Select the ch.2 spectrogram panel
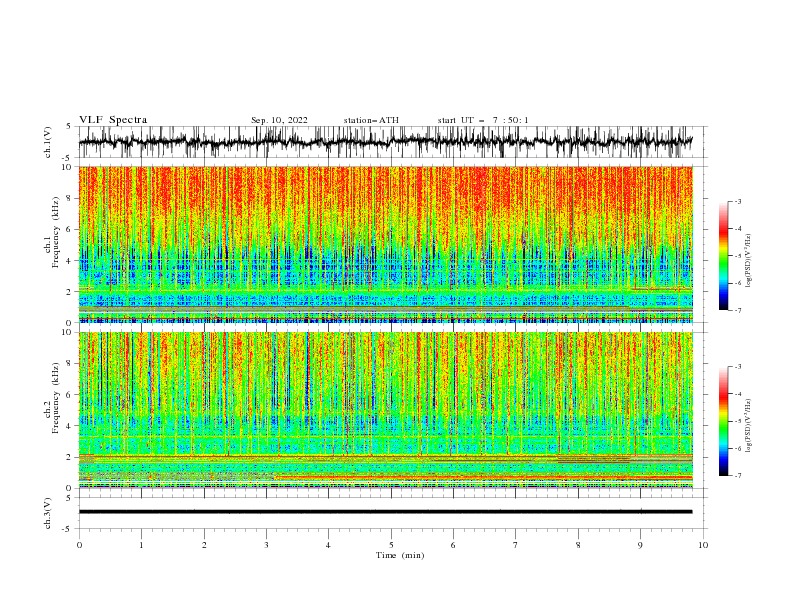Viewport: 792px width, 612px height. tap(386, 410)
